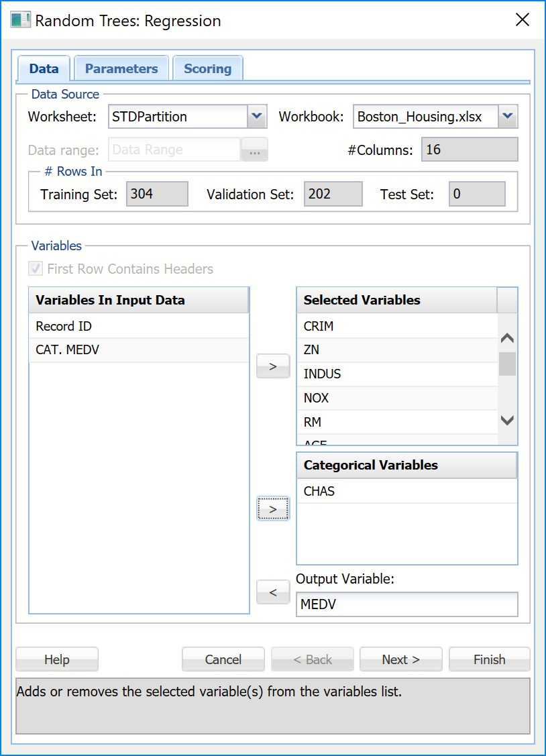Screen dimensions: 546x756
Task: Select Record ID in input variables list
Action: 64,326
